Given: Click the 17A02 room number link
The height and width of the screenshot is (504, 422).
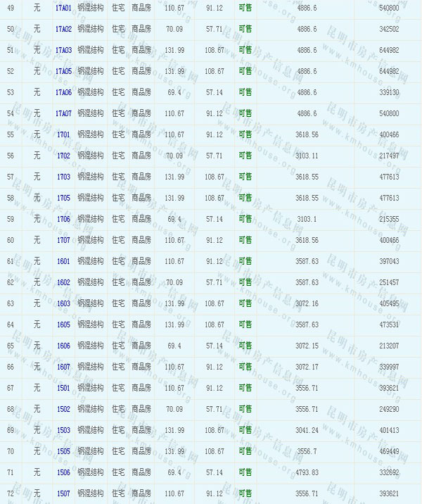Looking at the screenshot, I should click(x=63, y=29).
